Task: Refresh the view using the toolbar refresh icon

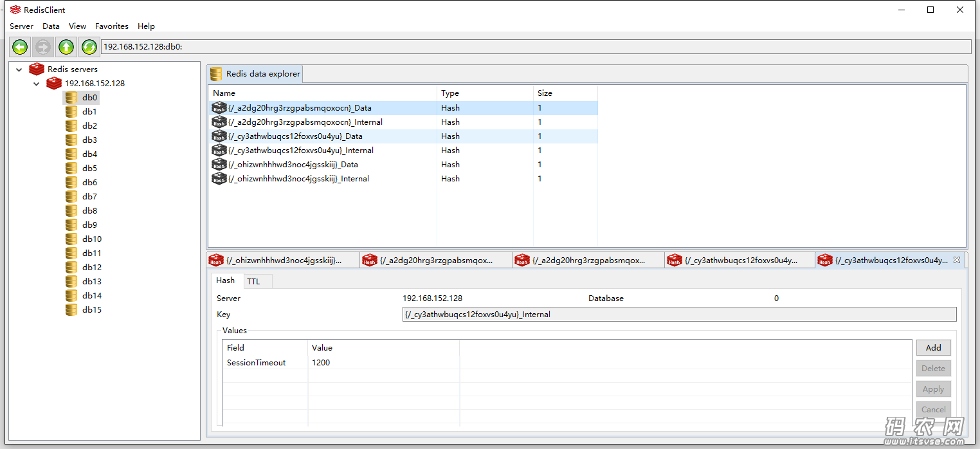Action: [x=89, y=47]
